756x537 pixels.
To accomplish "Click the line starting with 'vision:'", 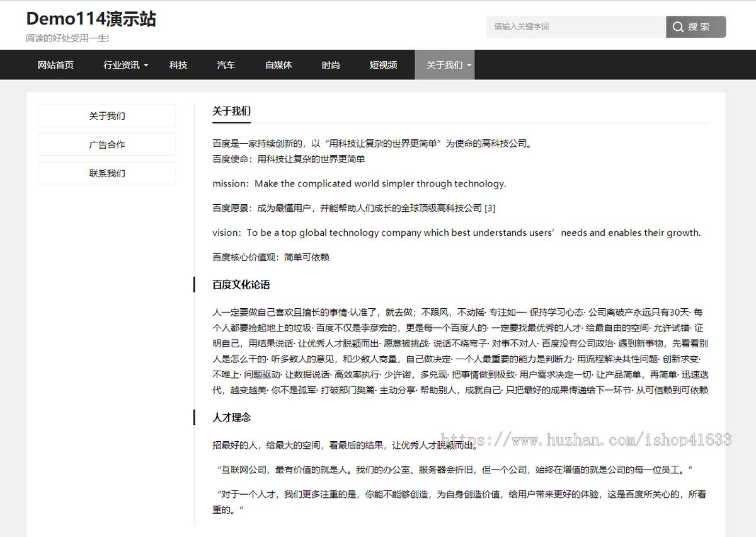I will [457, 233].
